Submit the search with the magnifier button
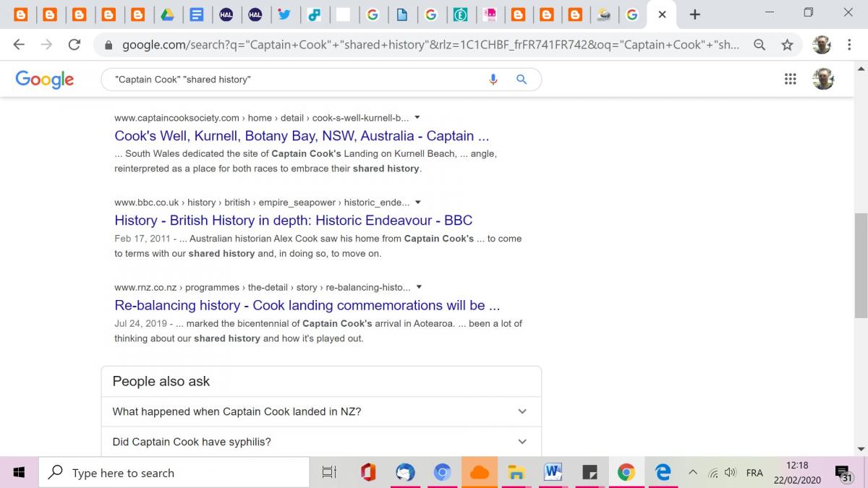The image size is (868, 488). point(522,80)
